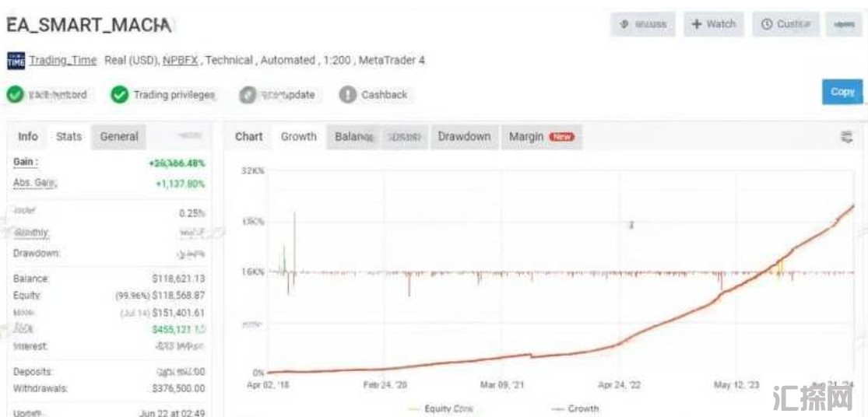Click the blue Copy button
The image size is (868, 417).
[x=842, y=92]
